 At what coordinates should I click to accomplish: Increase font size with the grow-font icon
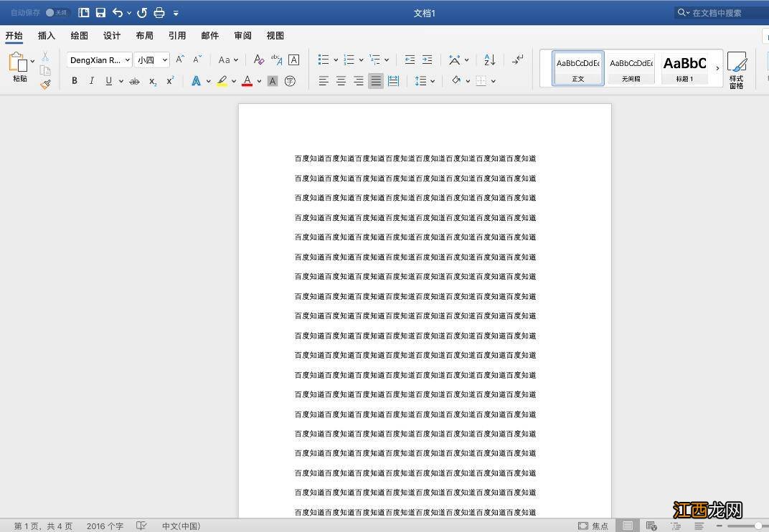(x=180, y=60)
